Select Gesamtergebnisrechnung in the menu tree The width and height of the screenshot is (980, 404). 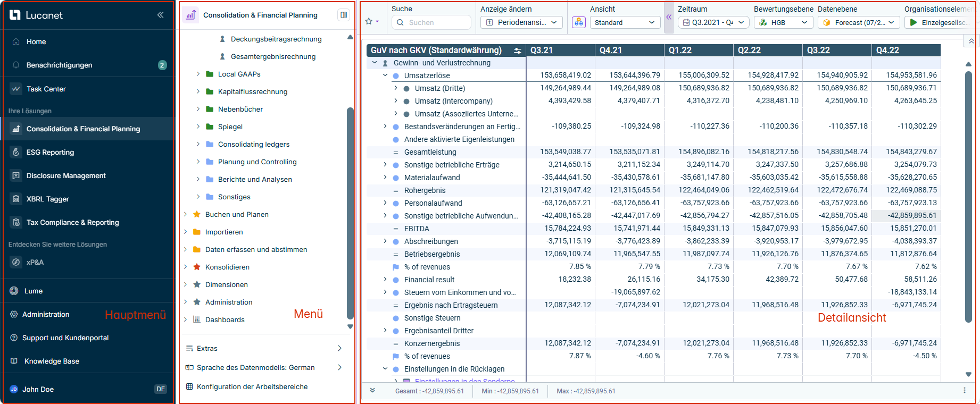pos(273,56)
